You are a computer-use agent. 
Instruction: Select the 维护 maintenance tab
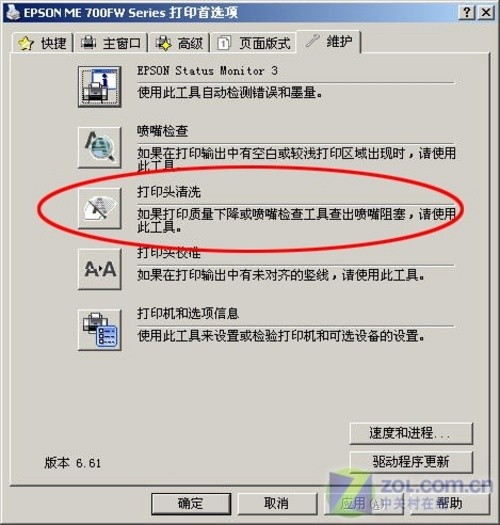coord(329,42)
